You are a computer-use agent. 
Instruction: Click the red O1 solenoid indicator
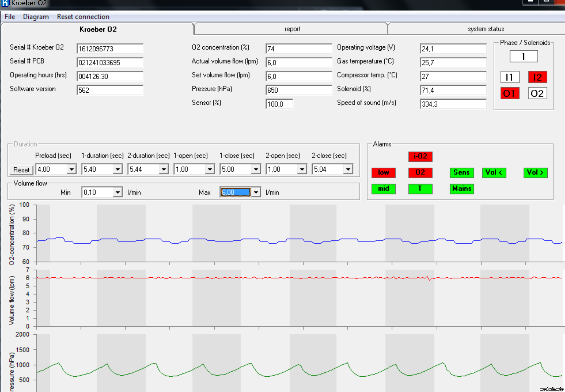pos(510,94)
